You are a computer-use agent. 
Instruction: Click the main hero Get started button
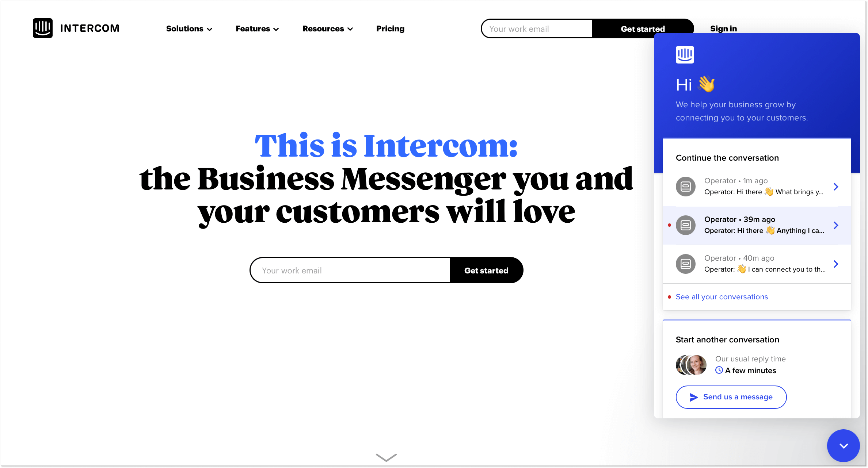(x=487, y=270)
